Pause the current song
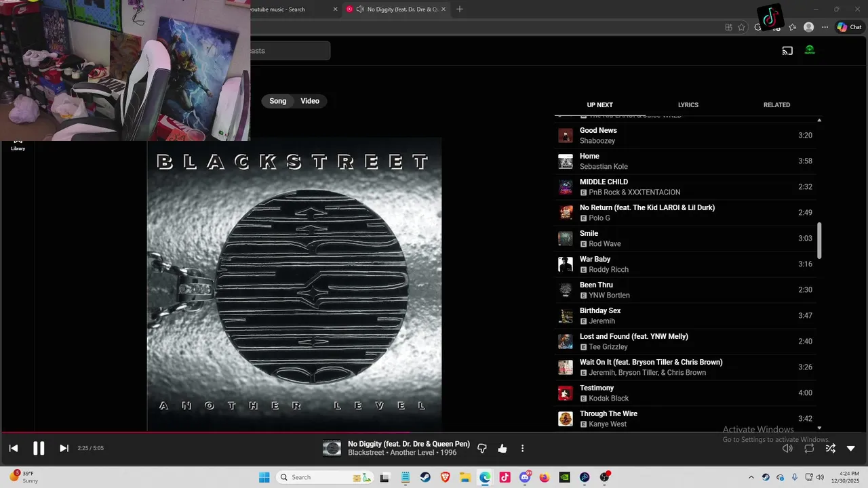The width and height of the screenshot is (868, 488). click(x=39, y=448)
